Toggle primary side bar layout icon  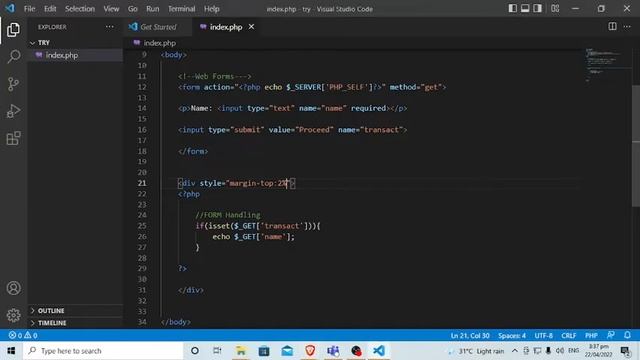[512, 9]
